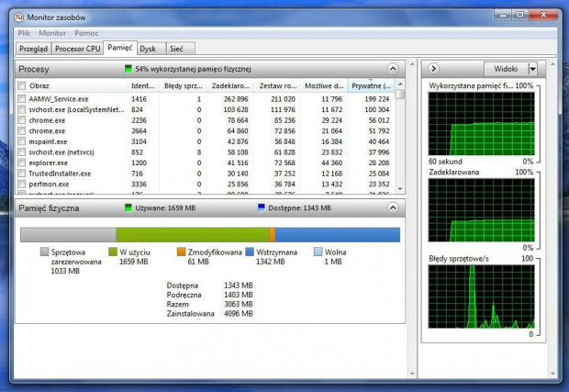Click main pane scrollbar down arrow

[x=412, y=374]
